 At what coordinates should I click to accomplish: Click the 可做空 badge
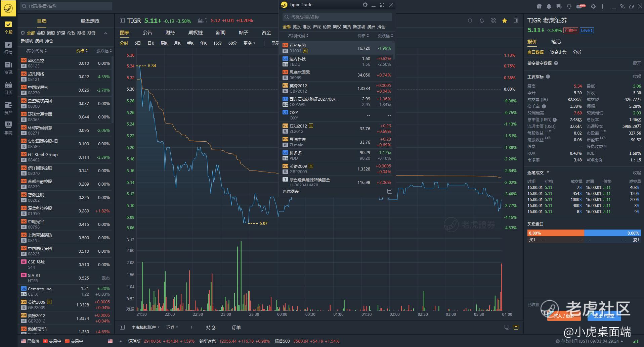coord(571,30)
